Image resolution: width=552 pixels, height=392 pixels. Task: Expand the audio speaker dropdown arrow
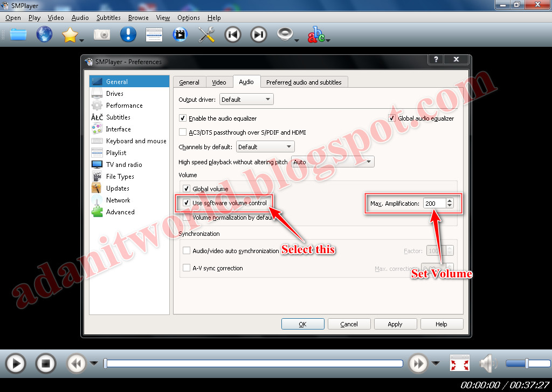[x=296, y=40]
